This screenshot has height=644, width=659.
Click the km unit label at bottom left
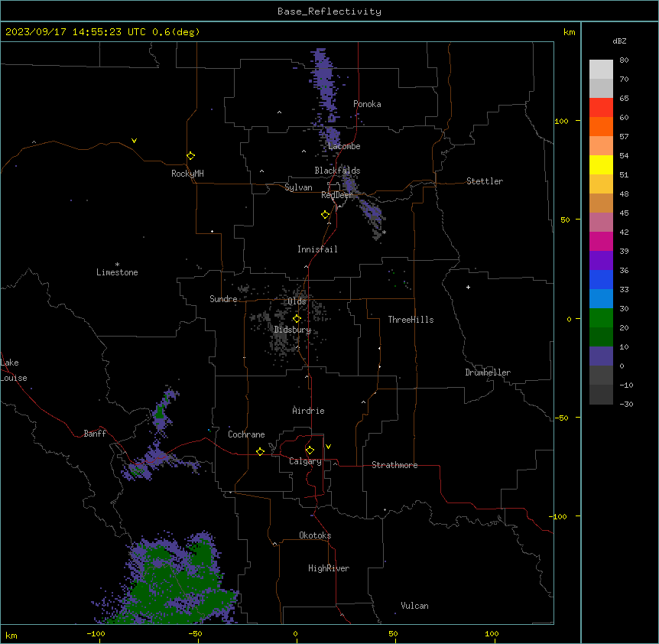[x=11, y=635]
